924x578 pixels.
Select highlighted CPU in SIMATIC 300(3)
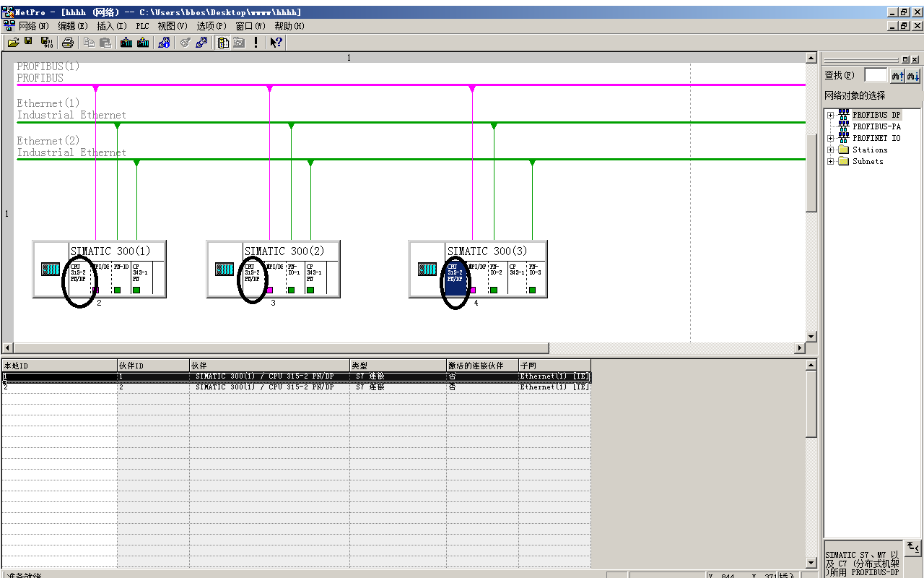(x=456, y=278)
